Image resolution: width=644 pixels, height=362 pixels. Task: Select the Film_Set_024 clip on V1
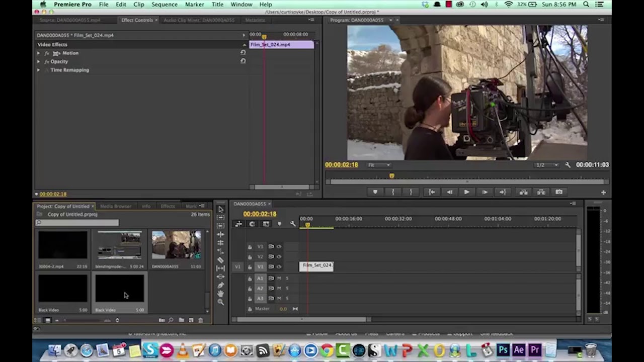(x=316, y=266)
